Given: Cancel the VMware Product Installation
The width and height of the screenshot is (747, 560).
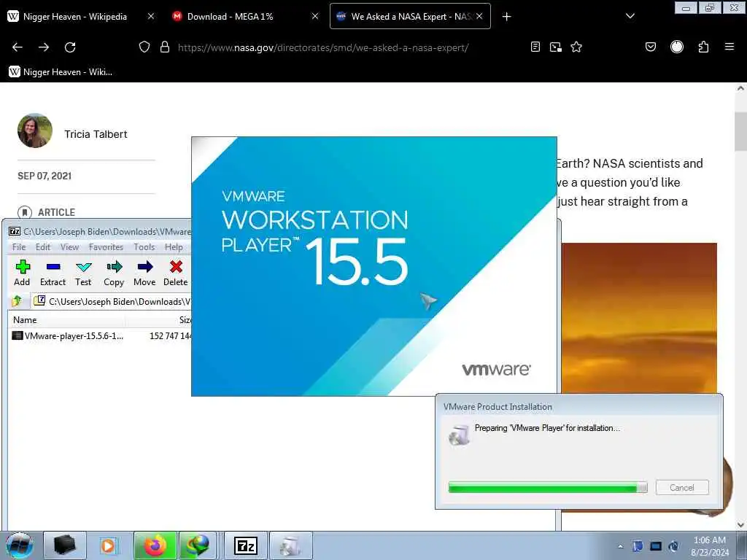Looking at the screenshot, I should 682,488.
